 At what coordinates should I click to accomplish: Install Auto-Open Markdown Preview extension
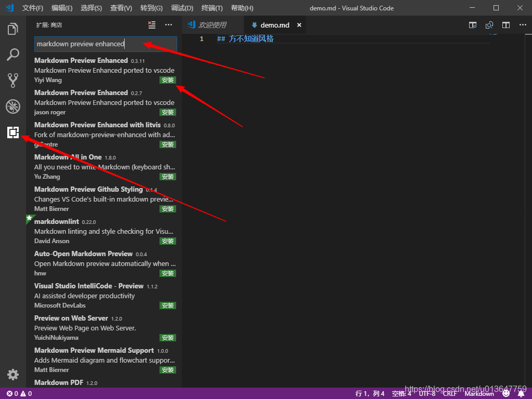point(168,273)
